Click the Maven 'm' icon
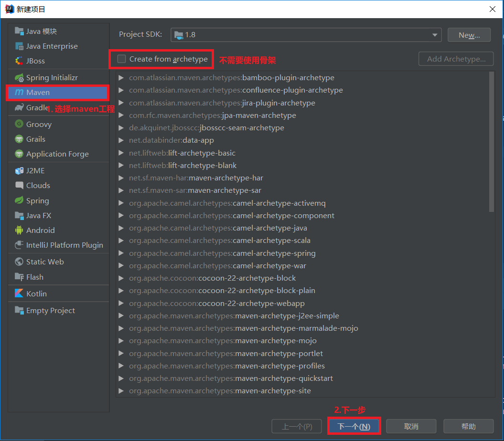The image size is (504, 441). 19,92
